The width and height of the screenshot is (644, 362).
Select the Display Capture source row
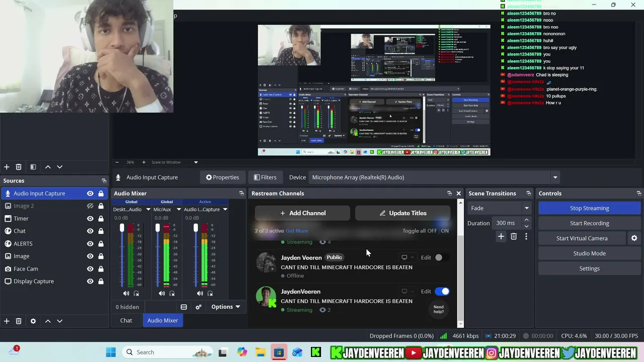point(54,282)
